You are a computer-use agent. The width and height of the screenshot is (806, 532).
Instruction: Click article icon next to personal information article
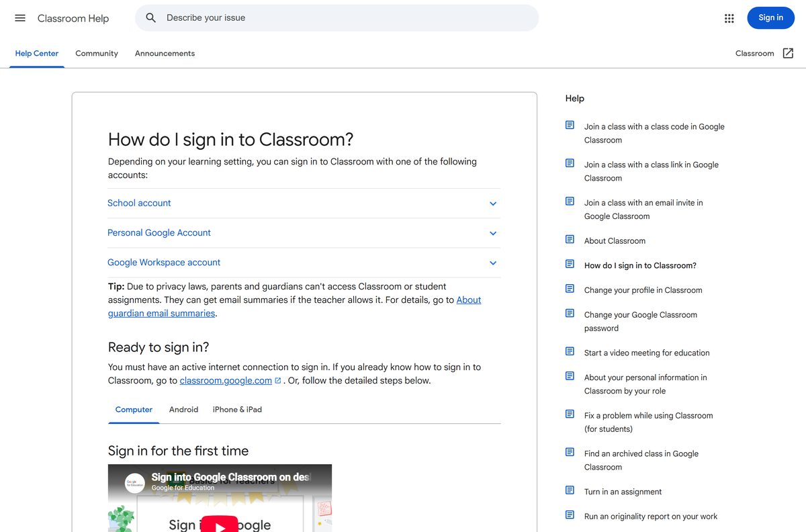[x=570, y=376]
